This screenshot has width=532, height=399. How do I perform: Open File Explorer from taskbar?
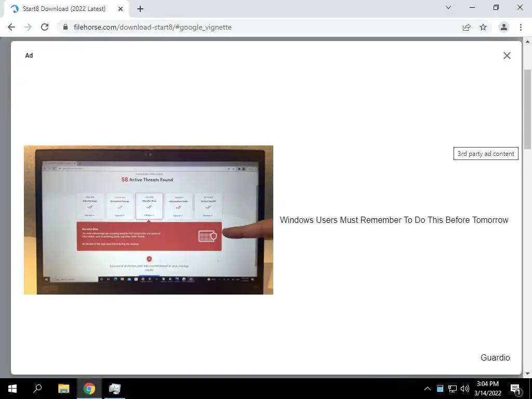coord(63,389)
